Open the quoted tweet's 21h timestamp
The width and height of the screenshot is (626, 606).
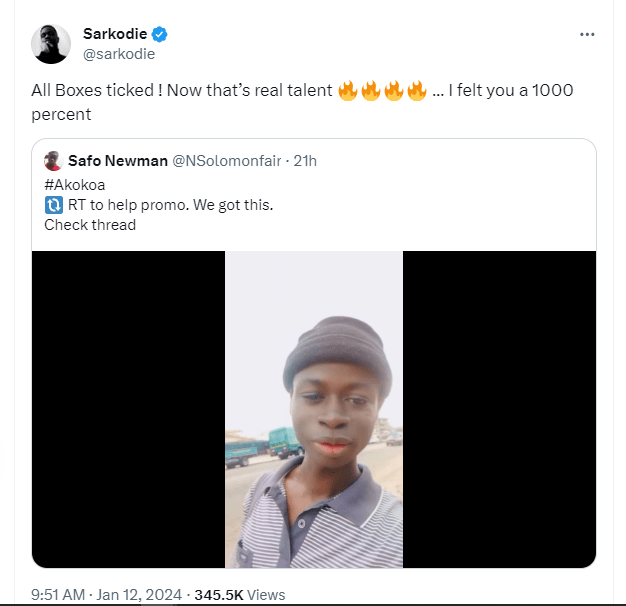tap(305, 161)
